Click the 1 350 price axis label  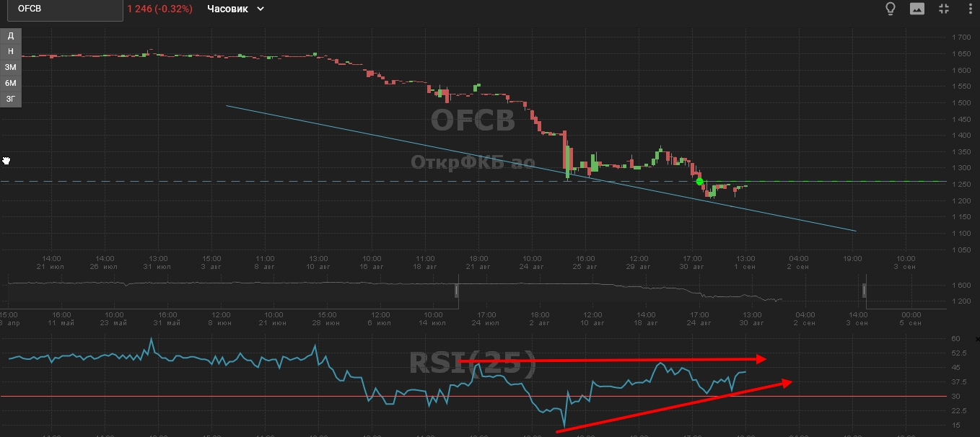(x=961, y=152)
